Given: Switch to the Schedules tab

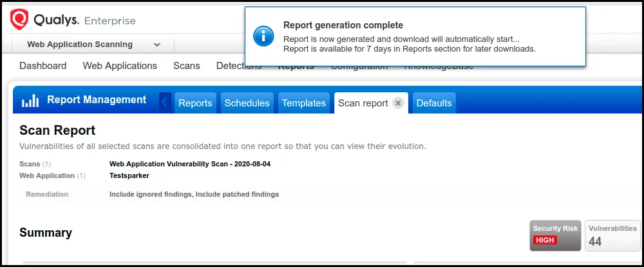Looking at the screenshot, I should pos(247,103).
